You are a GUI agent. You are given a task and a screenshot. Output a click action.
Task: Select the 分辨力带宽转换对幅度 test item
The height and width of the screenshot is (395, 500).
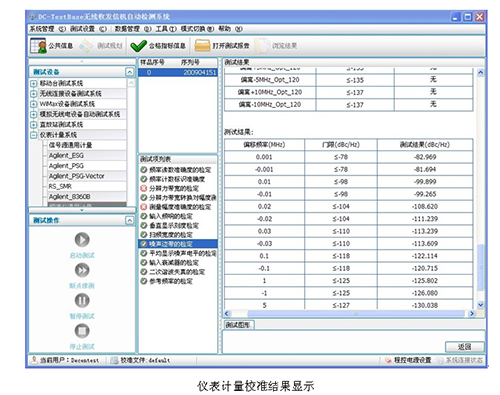(183, 198)
